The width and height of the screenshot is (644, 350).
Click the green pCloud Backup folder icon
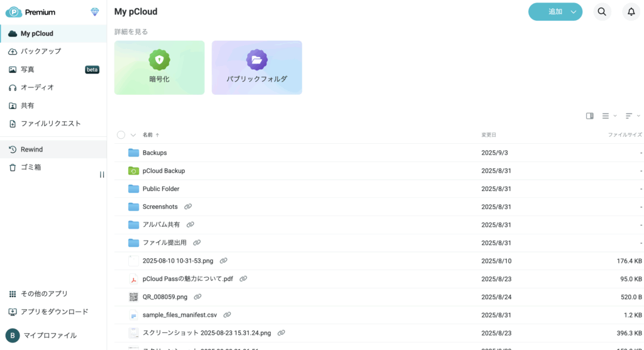(133, 171)
